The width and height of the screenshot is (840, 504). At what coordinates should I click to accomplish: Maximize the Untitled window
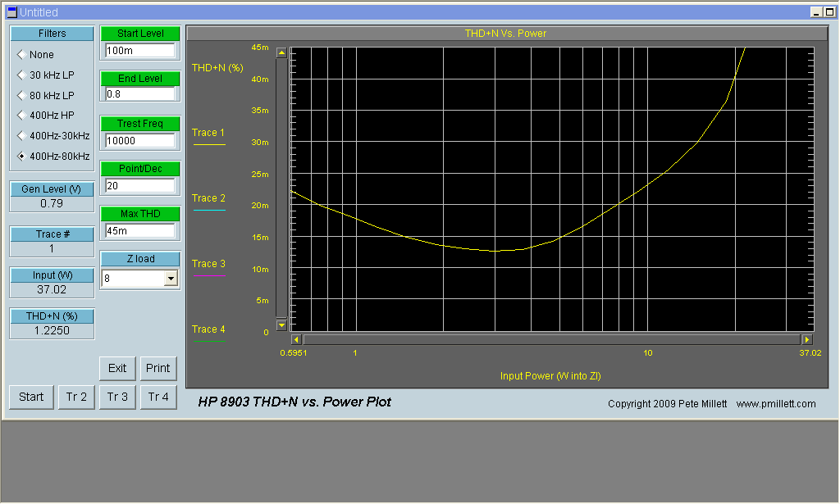coord(829,12)
